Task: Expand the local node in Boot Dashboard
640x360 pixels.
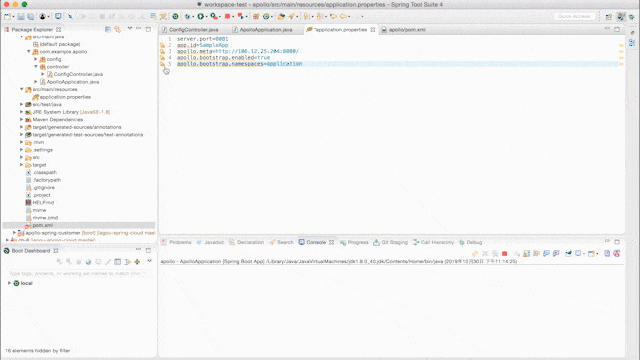Action: coord(9,283)
